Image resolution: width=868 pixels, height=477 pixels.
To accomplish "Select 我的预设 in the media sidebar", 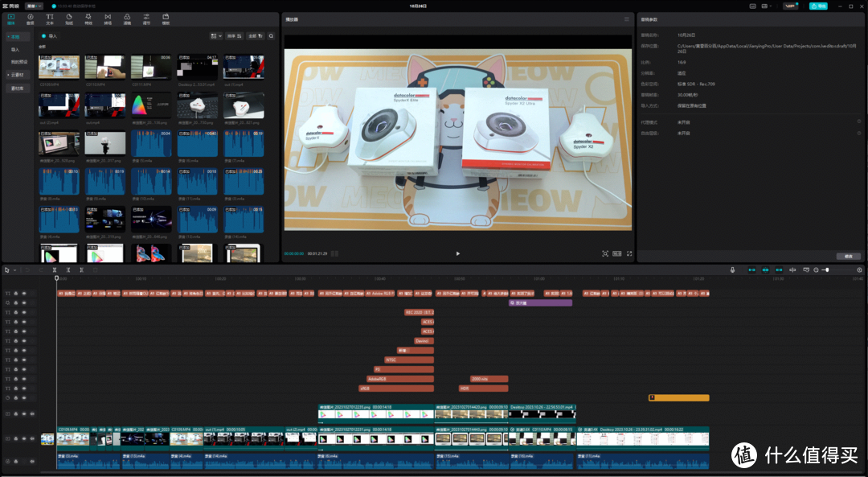I will [18, 62].
